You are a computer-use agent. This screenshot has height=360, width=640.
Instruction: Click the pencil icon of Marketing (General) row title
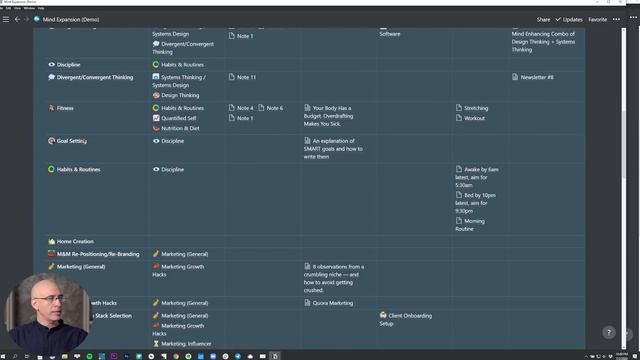[x=51, y=267]
